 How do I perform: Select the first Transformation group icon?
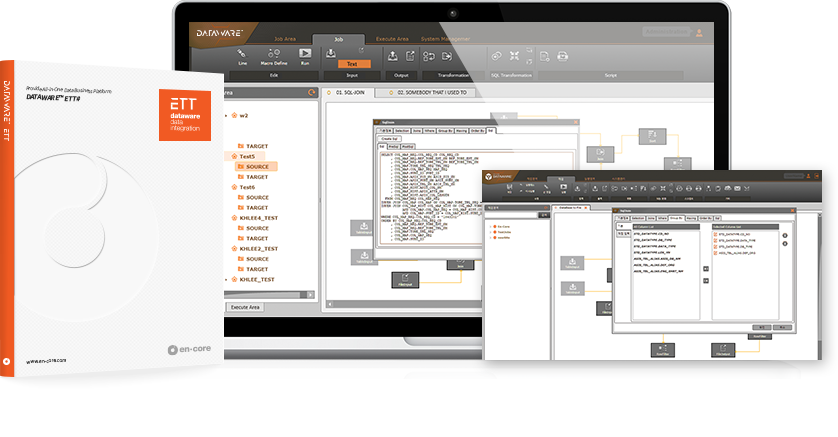pos(429,56)
